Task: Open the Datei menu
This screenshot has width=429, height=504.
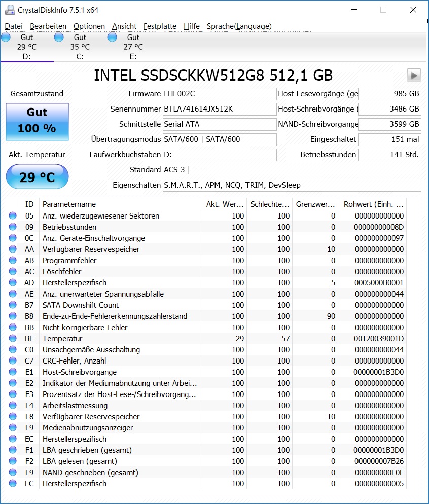Action: pyautogui.click(x=14, y=26)
